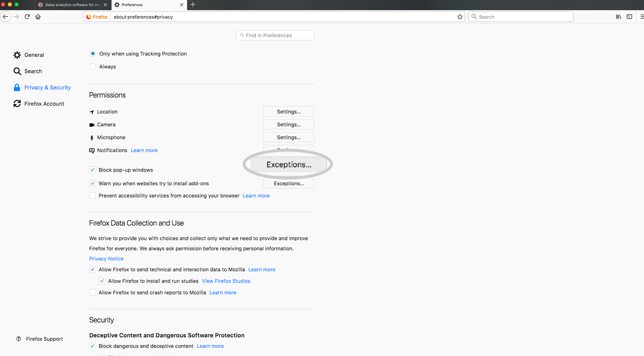Click the Camera permission icon
Screen dimensions: 644x356
click(92, 125)
